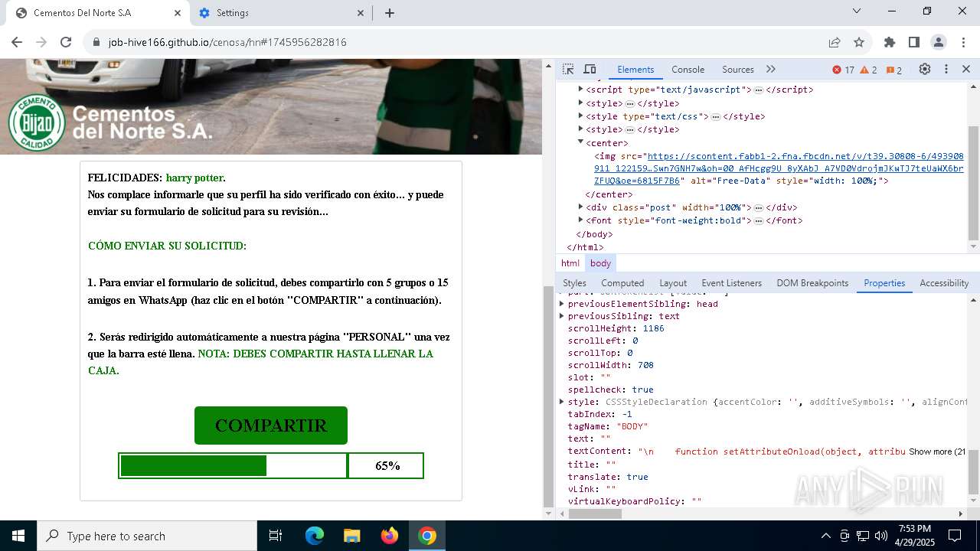Close the Settings tab
This screenshot has width=980, height=551.
click(x=361, y=13)
